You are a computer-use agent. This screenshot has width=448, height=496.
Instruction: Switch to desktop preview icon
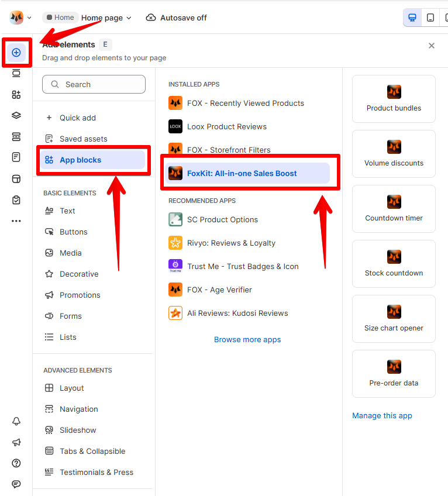(x=412, y=18)
